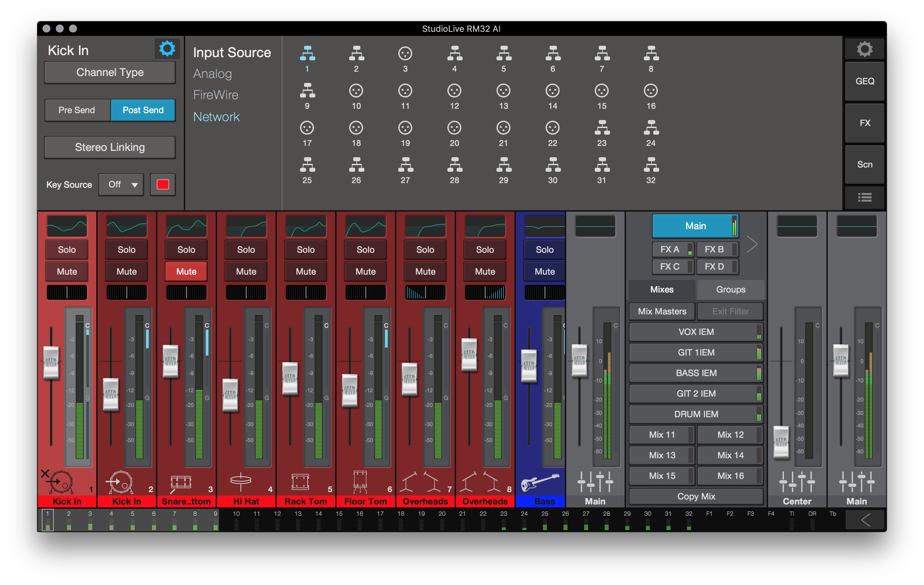Open the Scn scenes panel
The width and height of the screenshot is (924, 585).
coord(865,164)
